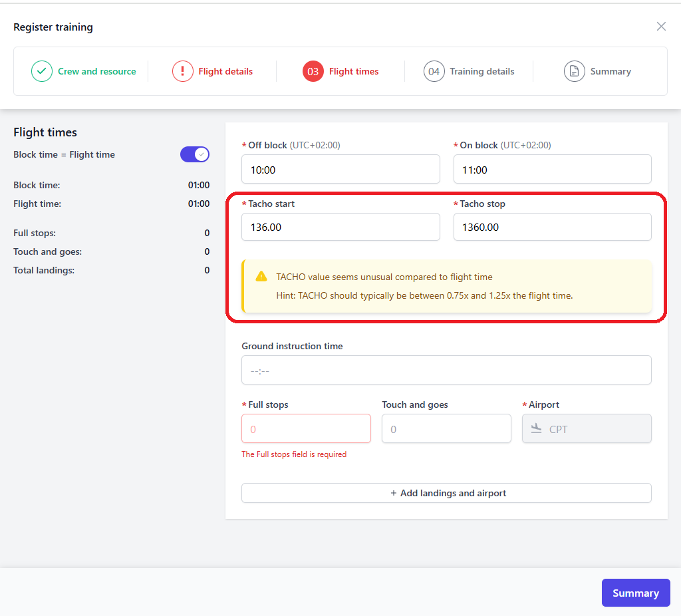This screenshot has height=616, width=681.
Task: Click the airplane landing icon in Airport field
Action: [x=537, y=429]
